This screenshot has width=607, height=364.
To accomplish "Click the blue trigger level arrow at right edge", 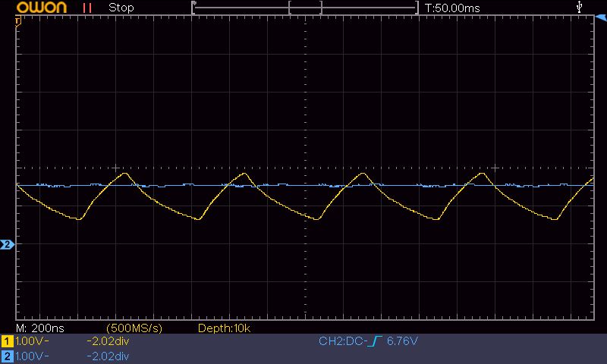I will pos(601,17).
